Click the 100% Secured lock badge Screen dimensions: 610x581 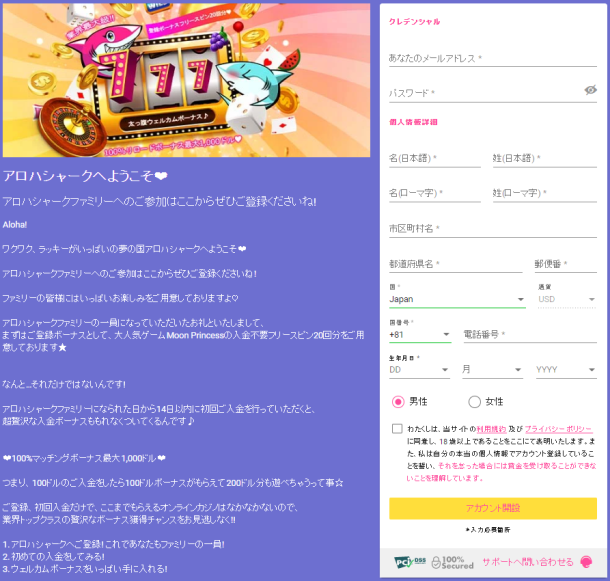452,562
